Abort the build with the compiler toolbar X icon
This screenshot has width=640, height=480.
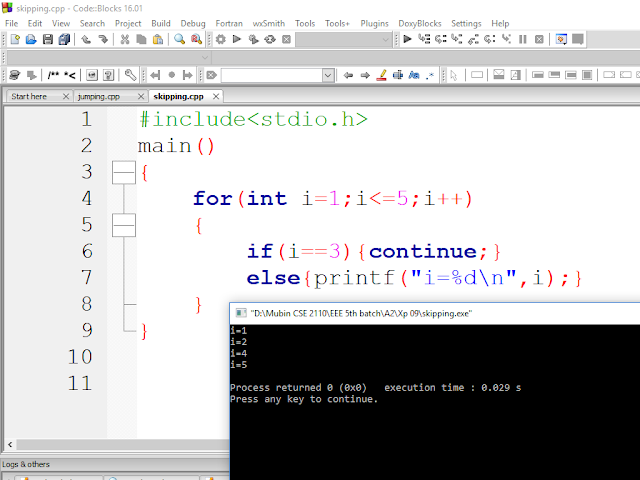pos(287,39)
